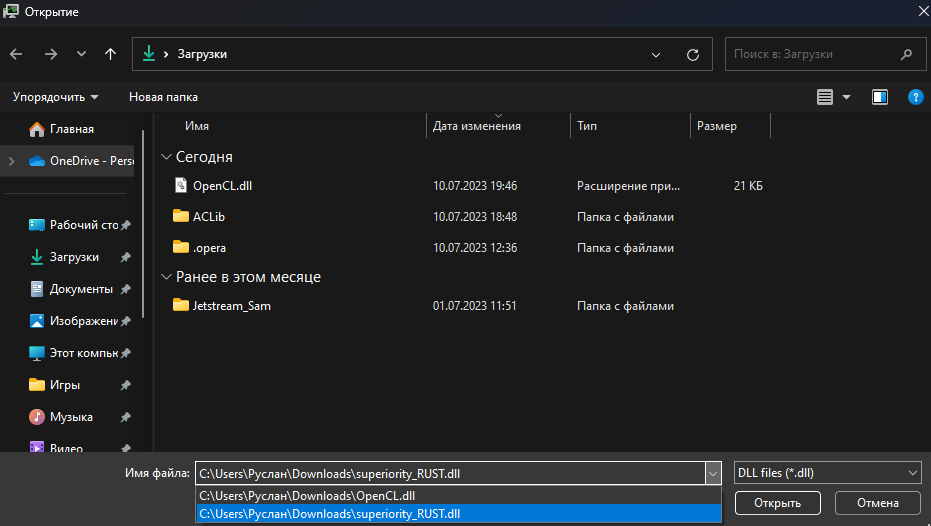931x526 pixels.
Task: Expand the OneDrive tree node
Action: [x=12, y=160]
